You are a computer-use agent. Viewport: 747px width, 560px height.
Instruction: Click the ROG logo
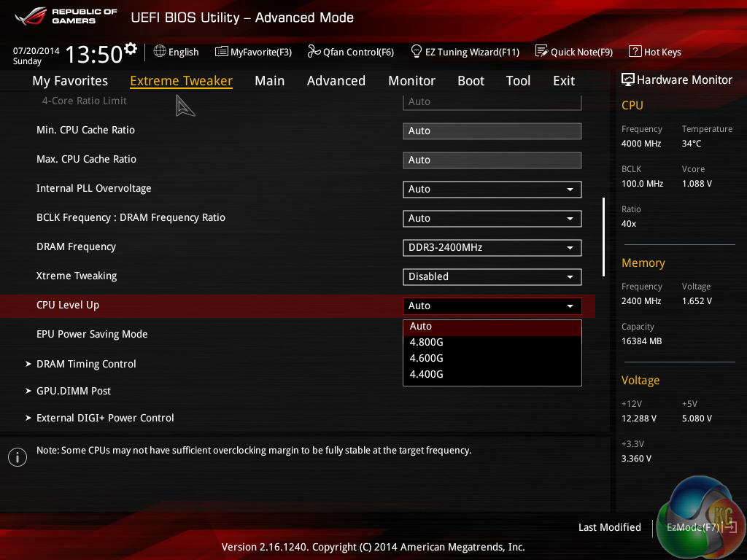click(x=31, y=16)
